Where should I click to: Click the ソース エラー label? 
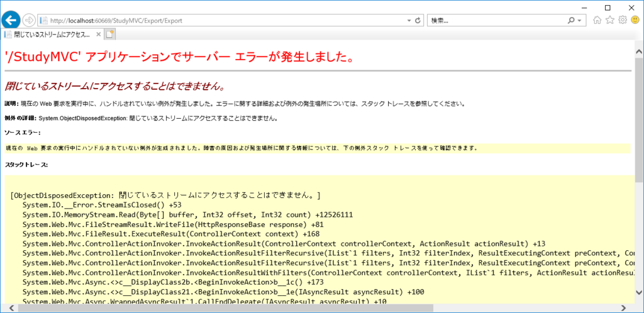pos(23,133)
